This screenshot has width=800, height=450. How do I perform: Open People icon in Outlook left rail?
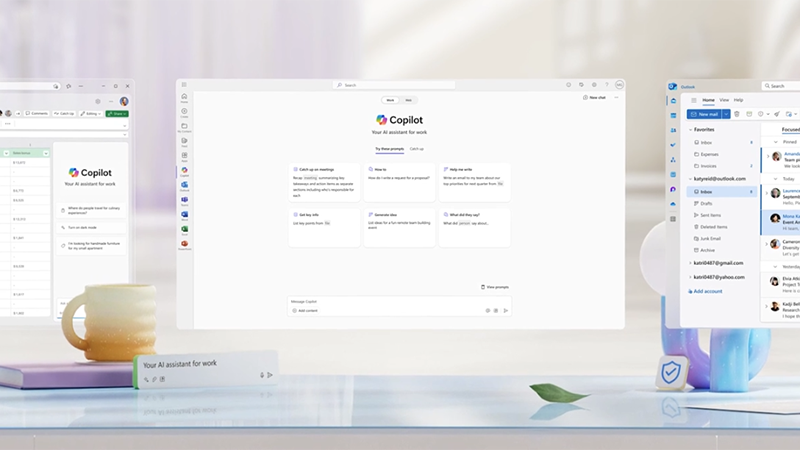click(673, 130)
